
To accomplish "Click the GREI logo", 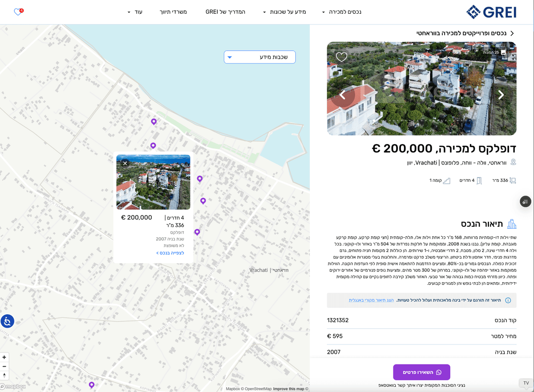I will pyautogui.click(x=491, y=12).
